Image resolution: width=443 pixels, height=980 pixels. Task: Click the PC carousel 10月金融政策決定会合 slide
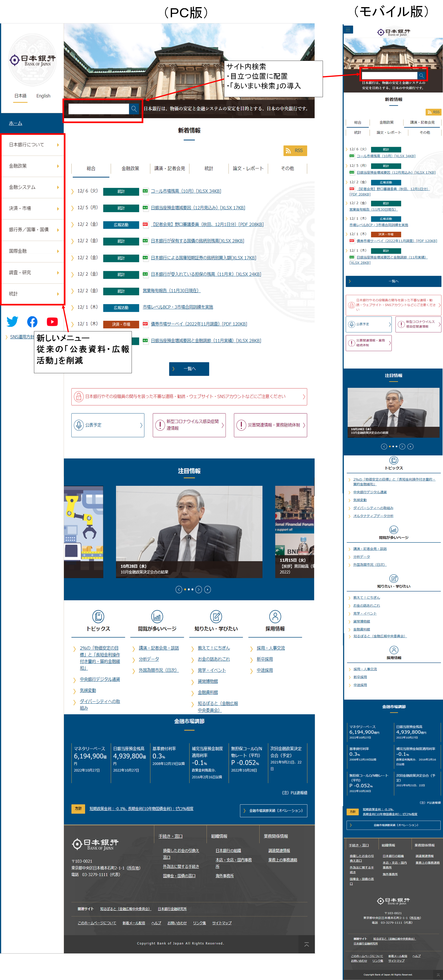click(189, 532)
